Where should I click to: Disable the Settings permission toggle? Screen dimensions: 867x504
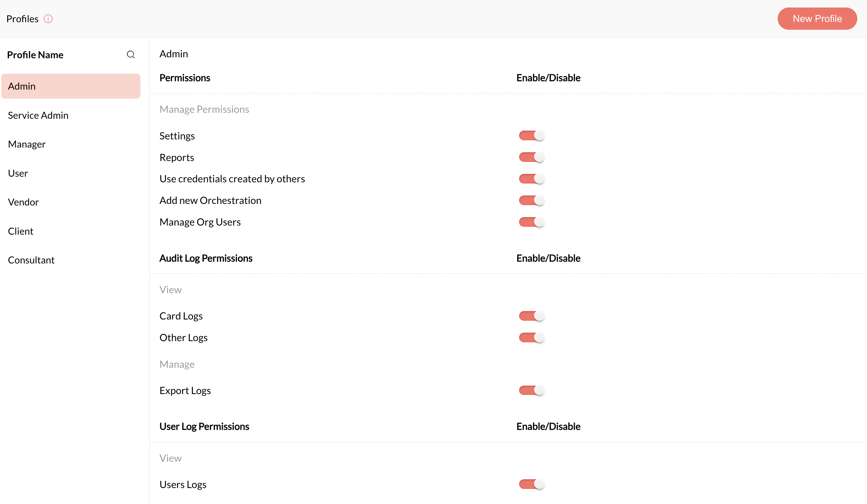point(531,135)
